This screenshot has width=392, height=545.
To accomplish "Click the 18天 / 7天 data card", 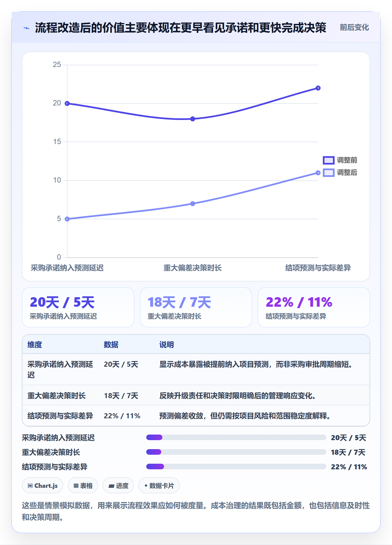I will pos(196,307).
